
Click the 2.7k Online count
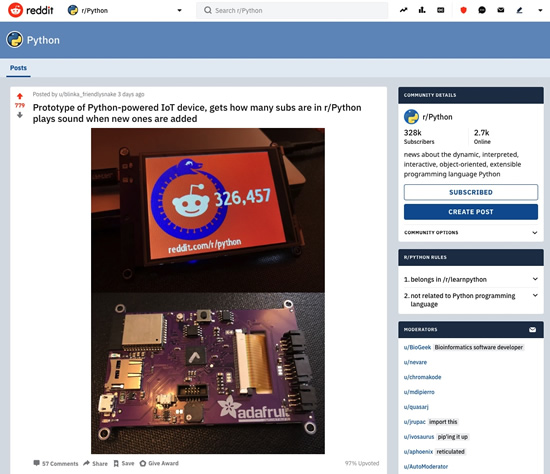482,136
